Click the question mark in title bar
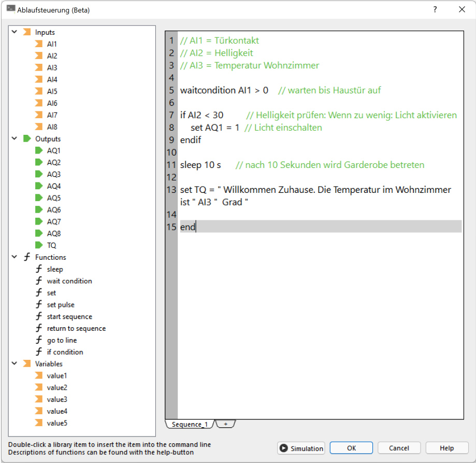476x463 pixels. click(435, 10)
